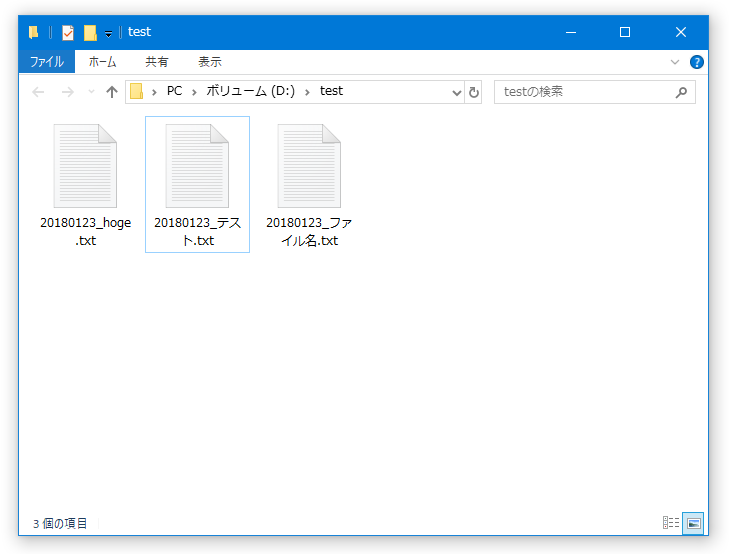
Task: Go forward with the right arrow button
Action: (68, 92)
